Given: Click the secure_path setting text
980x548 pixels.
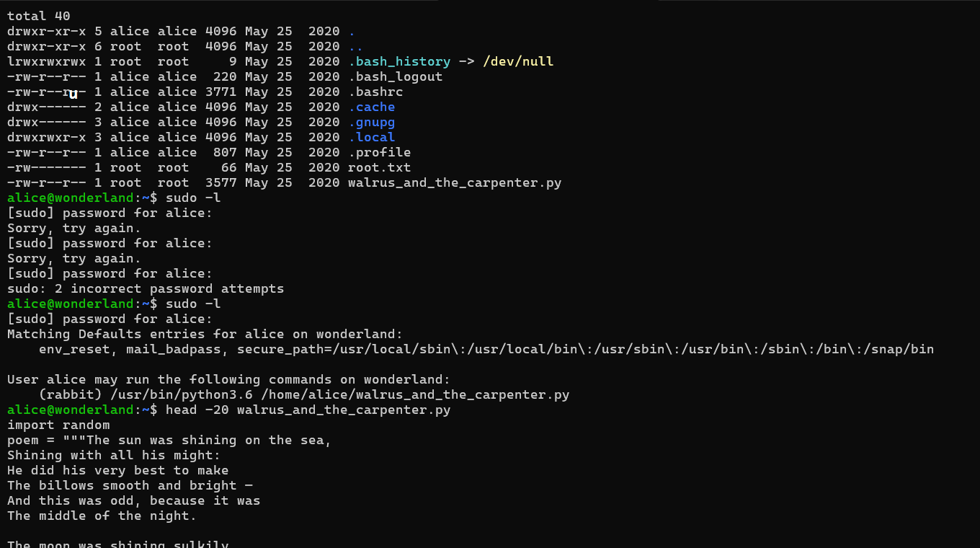Looking at the screenshot, I should click(586, 349).
